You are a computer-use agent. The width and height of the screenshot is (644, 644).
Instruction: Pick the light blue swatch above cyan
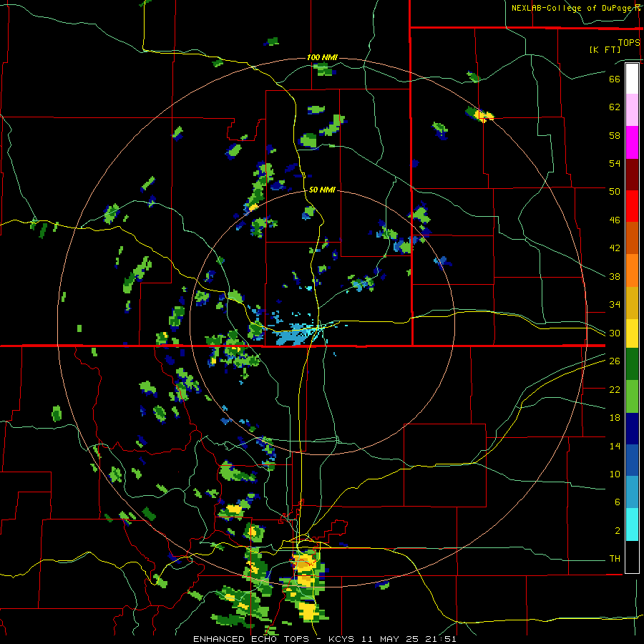pos(632,492)
